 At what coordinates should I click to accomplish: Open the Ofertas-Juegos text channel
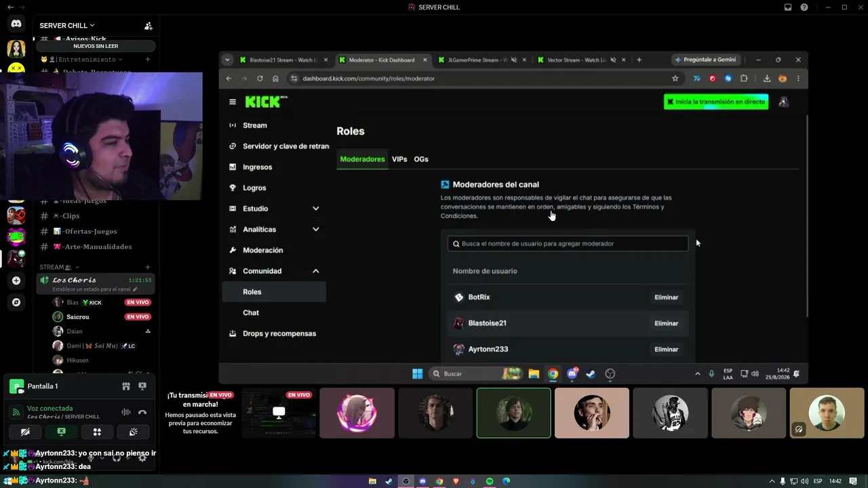tap(85, 232)
